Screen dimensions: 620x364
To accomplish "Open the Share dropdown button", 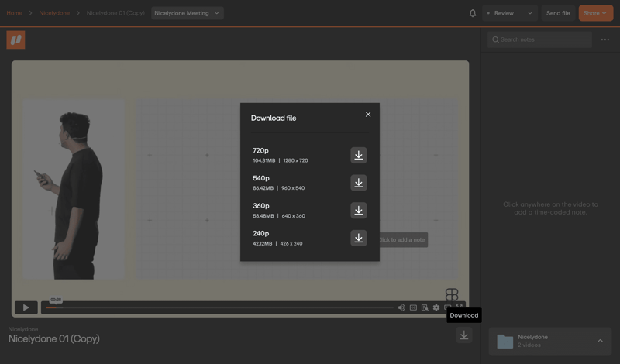I will pos(596,13).
